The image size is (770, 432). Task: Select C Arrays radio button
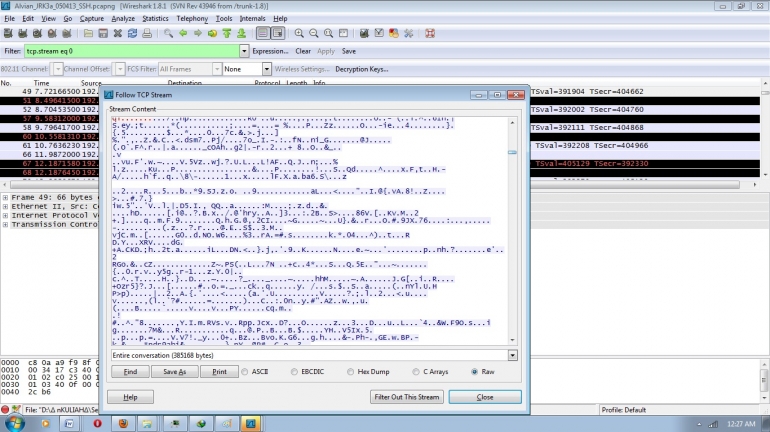416,372
